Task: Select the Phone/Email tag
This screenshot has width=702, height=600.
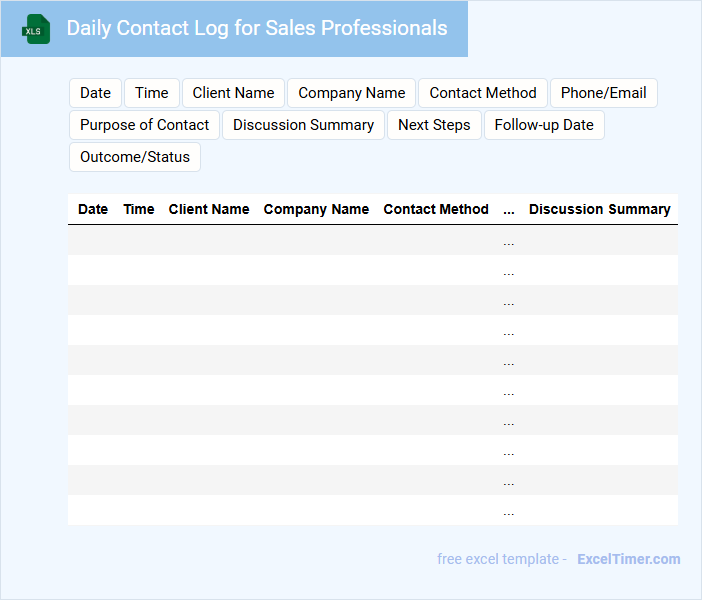Action: (603, 93)
